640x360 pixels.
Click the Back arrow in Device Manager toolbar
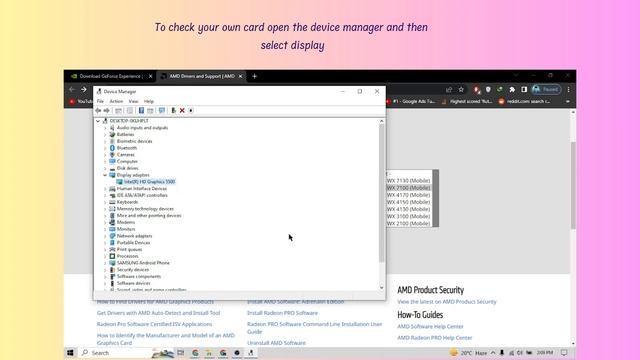(x=98, y=111)
